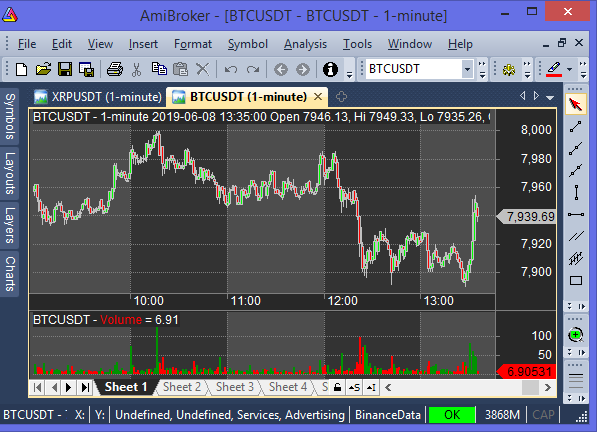The image size is (597, 432).
Task: Click the symbol information icon
Action: tap(330, 69)
